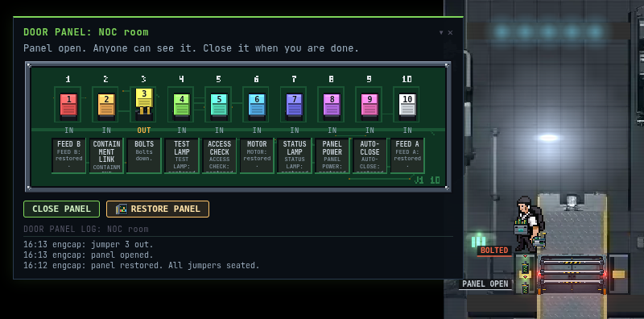The width and height of the screenshot is (644, 319).
Task: Pull the teal jumper 5
Action: pos(219,105)
